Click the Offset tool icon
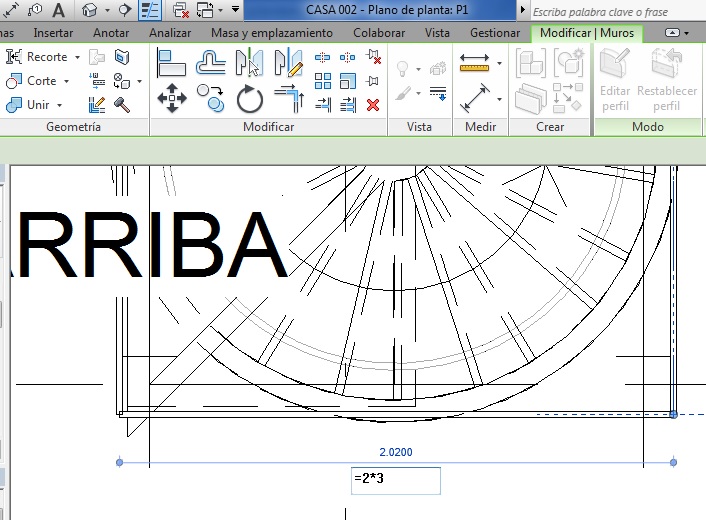The image size is (706, 520). 210,64
